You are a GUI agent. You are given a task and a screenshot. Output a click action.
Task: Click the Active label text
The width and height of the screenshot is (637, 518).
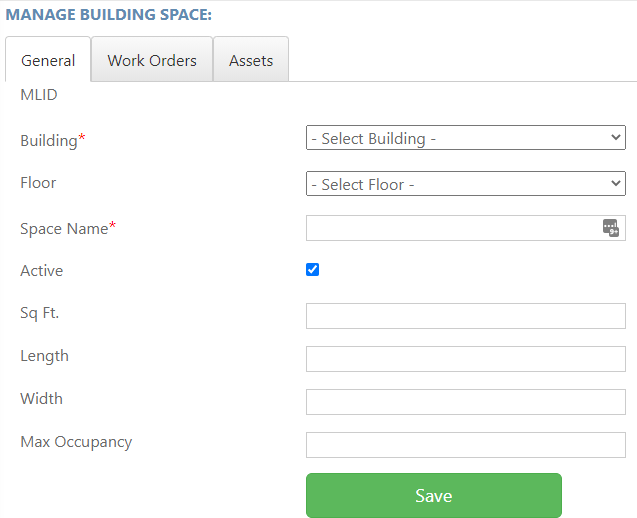[42, 271]
